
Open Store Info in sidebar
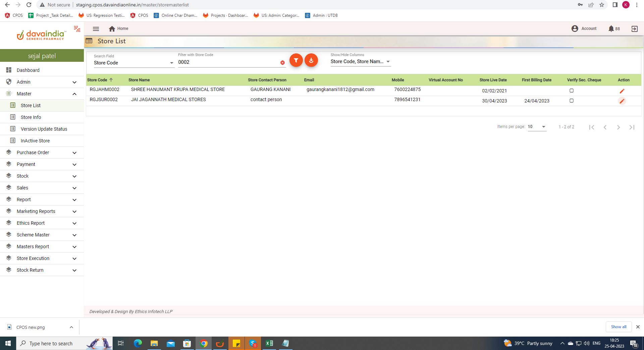pos(31,117)
